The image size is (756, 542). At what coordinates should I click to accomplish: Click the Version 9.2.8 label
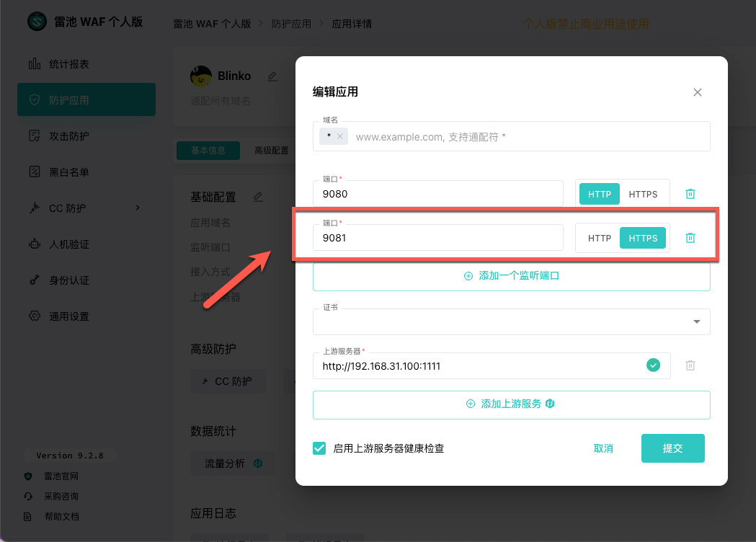(x=70, y=456)
